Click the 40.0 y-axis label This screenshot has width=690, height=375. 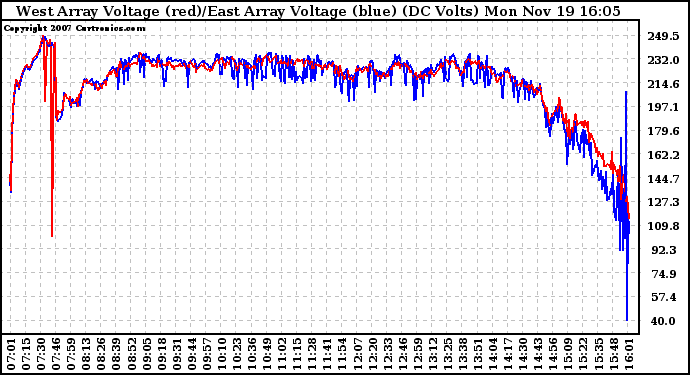[x=664, y=321]
